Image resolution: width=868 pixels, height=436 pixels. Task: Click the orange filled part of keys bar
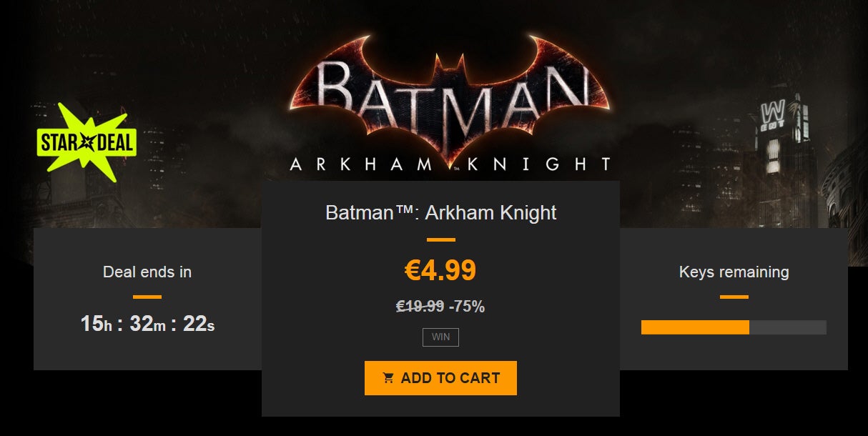pyautogui.click(x=695, y=327)
